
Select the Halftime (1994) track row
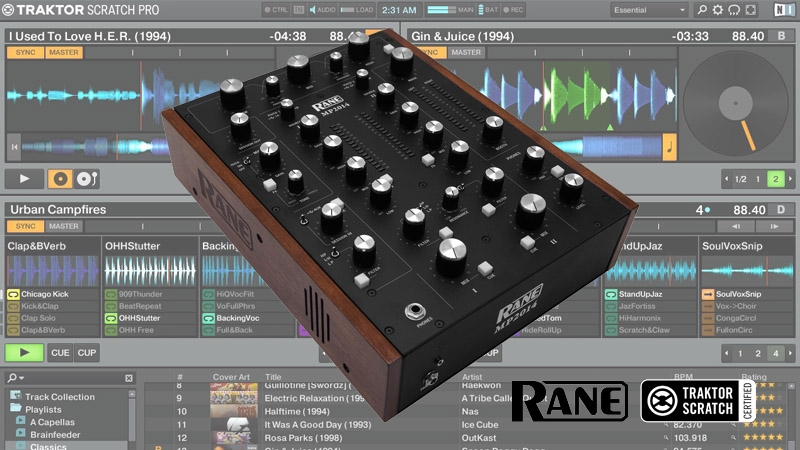(x=466, y=411)
